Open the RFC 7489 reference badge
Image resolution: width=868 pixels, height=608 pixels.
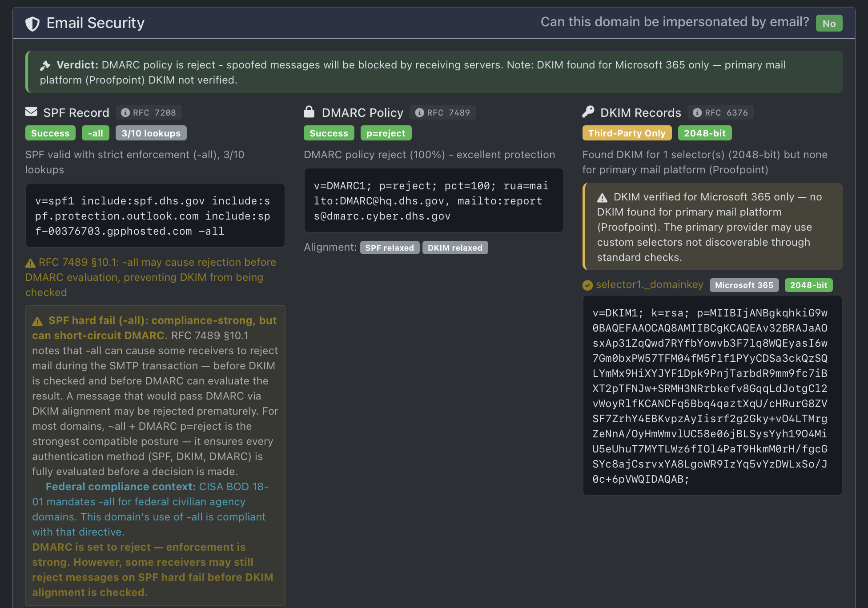click(442, 112)
